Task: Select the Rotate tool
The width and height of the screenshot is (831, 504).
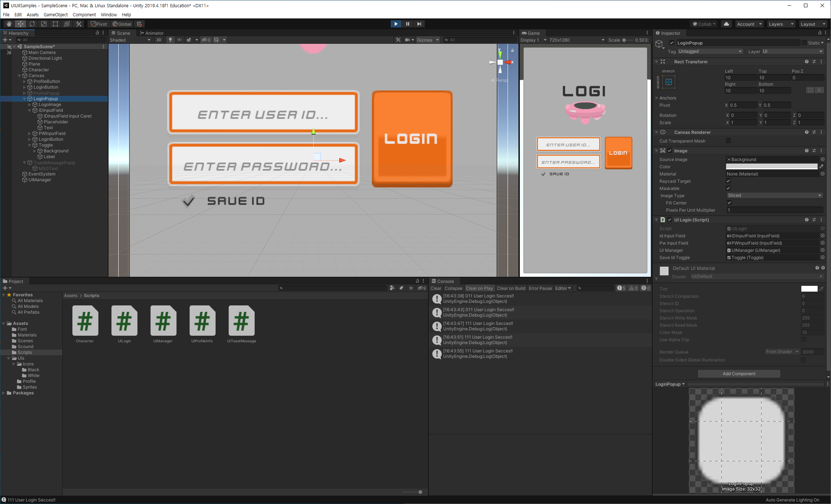Action: point(32,24)
